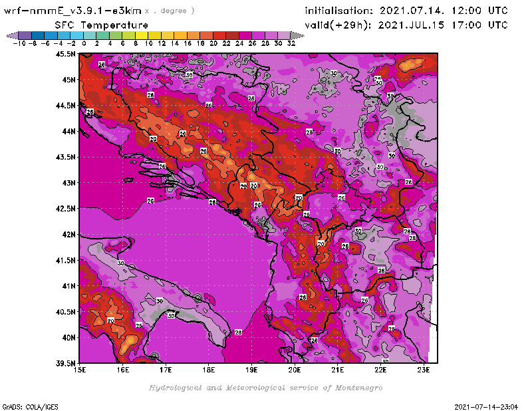The width and height of the screenshot is (532, 411).
Task: Click 'Hydrological and Meteorological service of Montenegro' caption
Action: [265, 388]
